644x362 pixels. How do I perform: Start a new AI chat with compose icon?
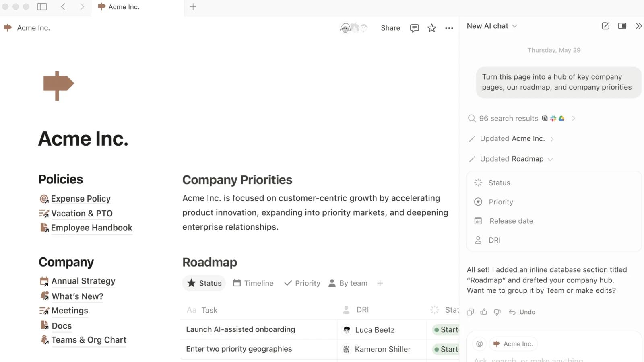coord(605,26)
